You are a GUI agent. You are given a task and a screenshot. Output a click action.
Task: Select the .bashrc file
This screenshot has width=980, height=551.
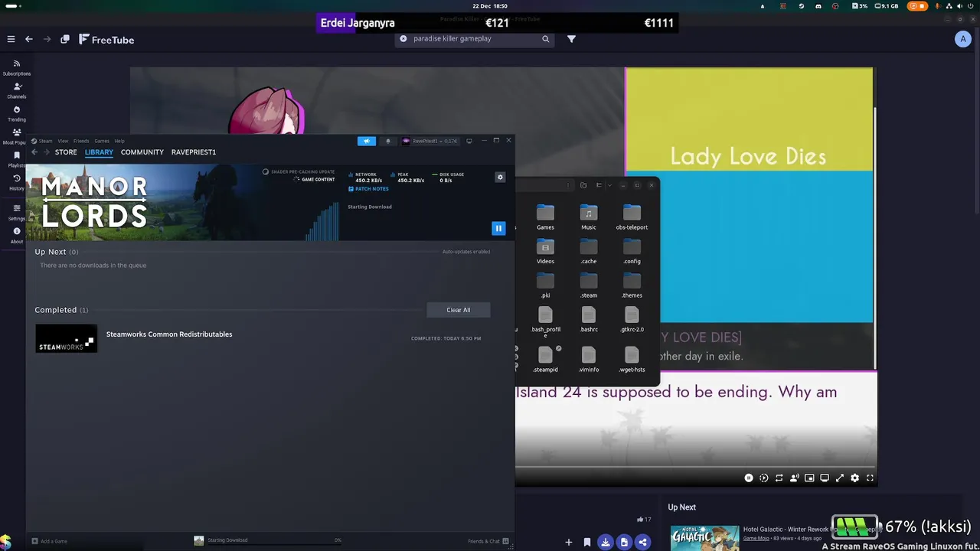coord(588,319)
